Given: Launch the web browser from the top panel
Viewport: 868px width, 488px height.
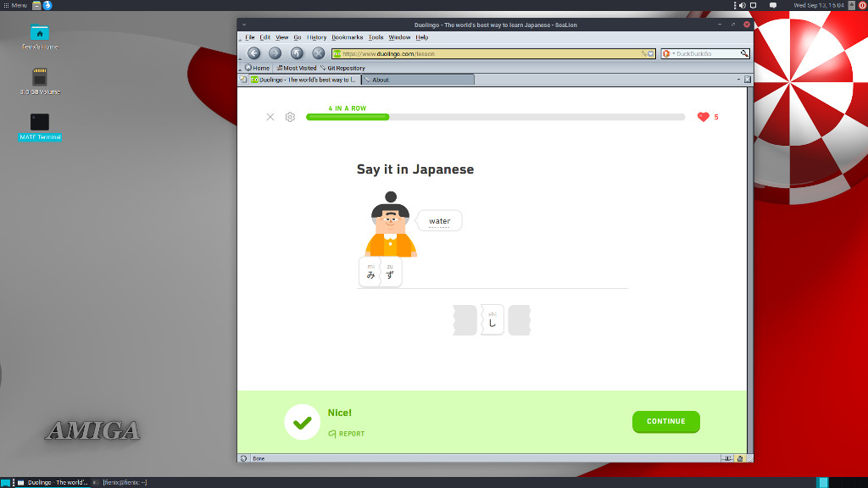Looking at the screenshot, I should point(47,5).
